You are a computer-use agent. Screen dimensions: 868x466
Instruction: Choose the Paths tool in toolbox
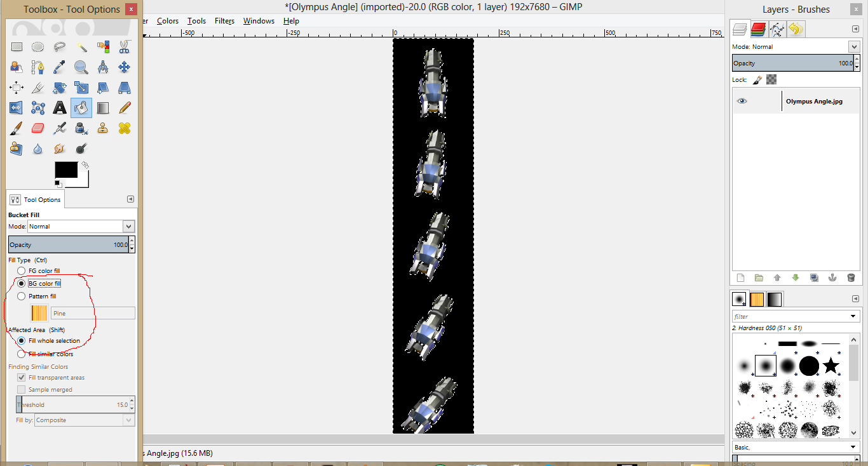click(38, 67)
